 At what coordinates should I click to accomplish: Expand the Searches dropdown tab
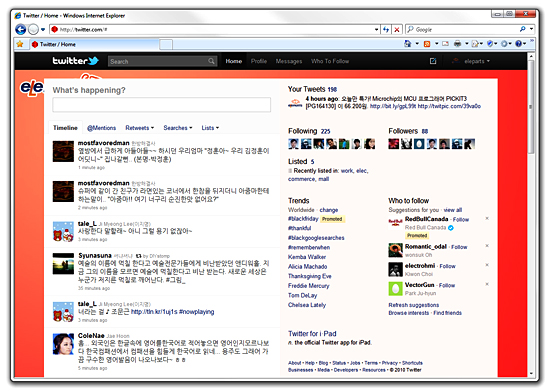(178, 128)
